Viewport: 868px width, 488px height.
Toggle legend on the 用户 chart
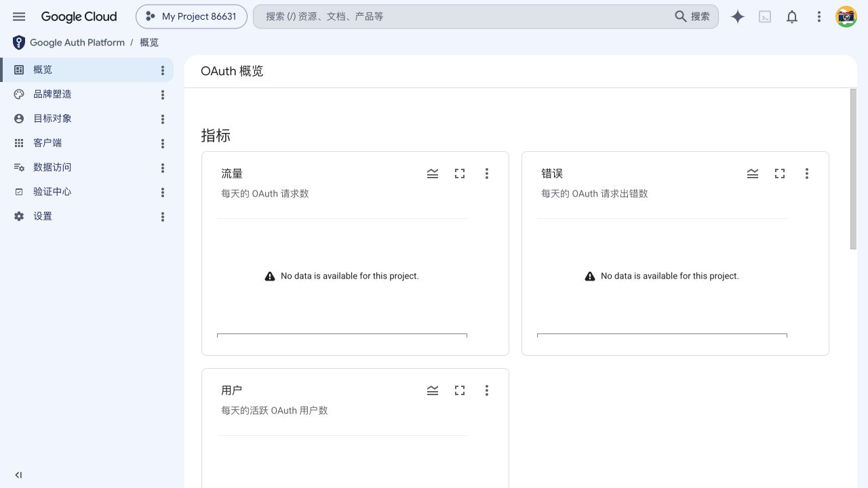(433, 390)
